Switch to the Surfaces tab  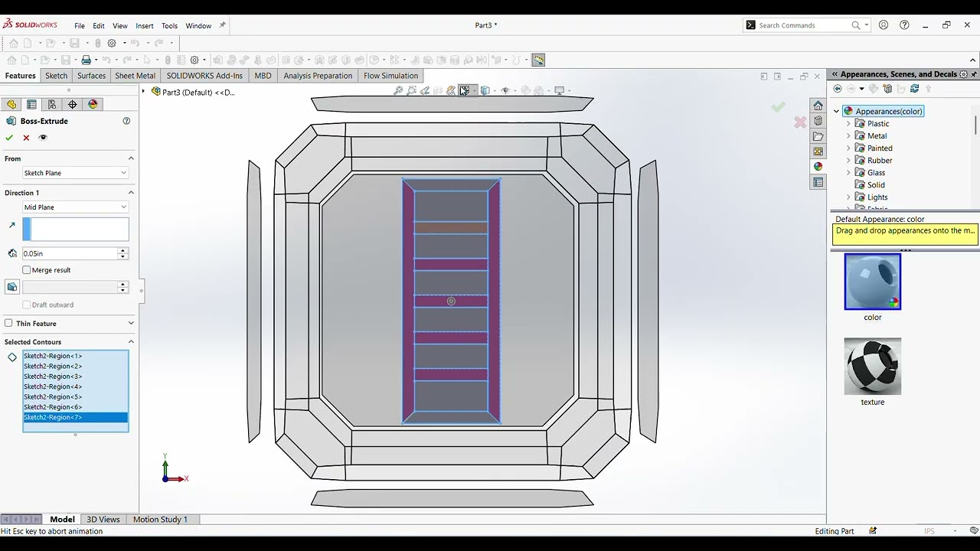91,76
